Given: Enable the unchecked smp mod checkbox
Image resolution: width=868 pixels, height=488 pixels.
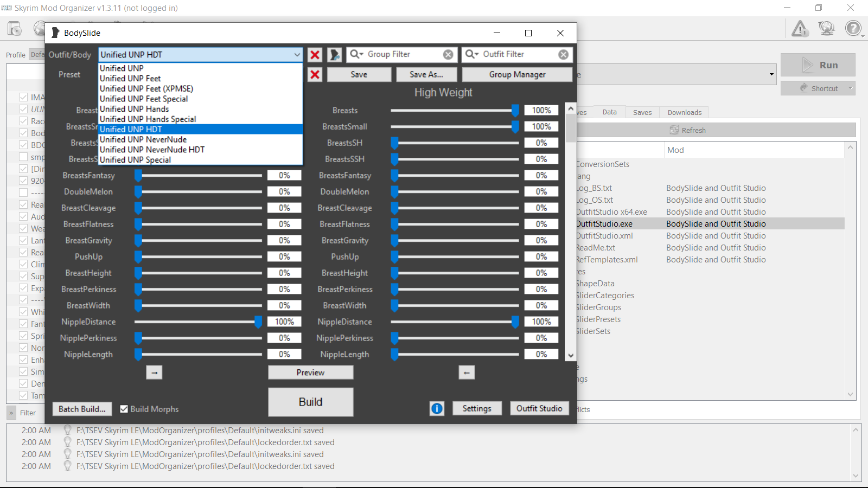Looking at the screenshot, I should pyautogui.click(x=23, y=157).
